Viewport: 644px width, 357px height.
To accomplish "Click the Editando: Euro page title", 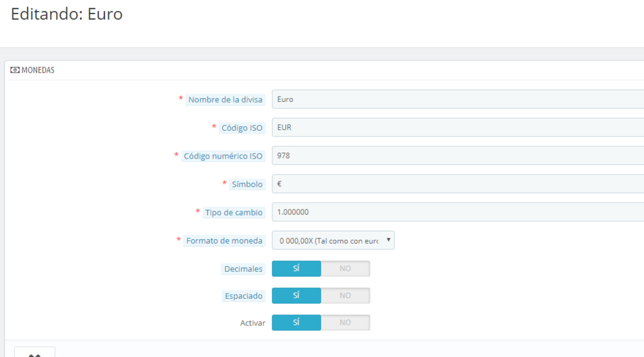I will click(x=66, y=14).
